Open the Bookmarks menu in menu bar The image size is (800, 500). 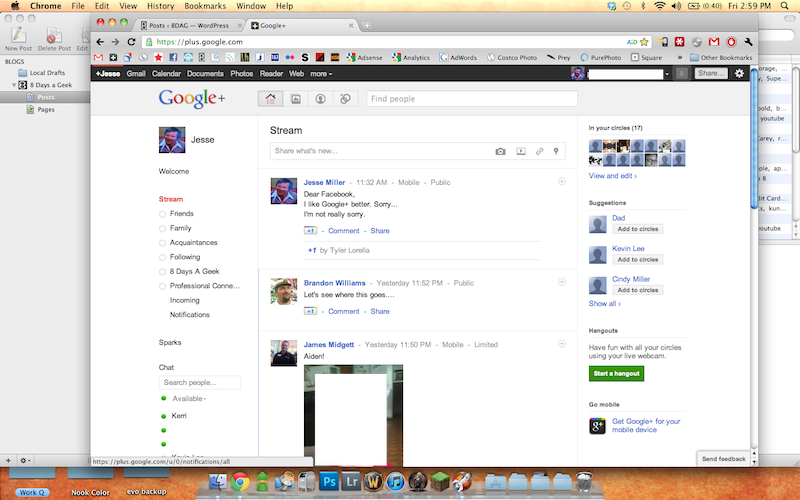205,6
